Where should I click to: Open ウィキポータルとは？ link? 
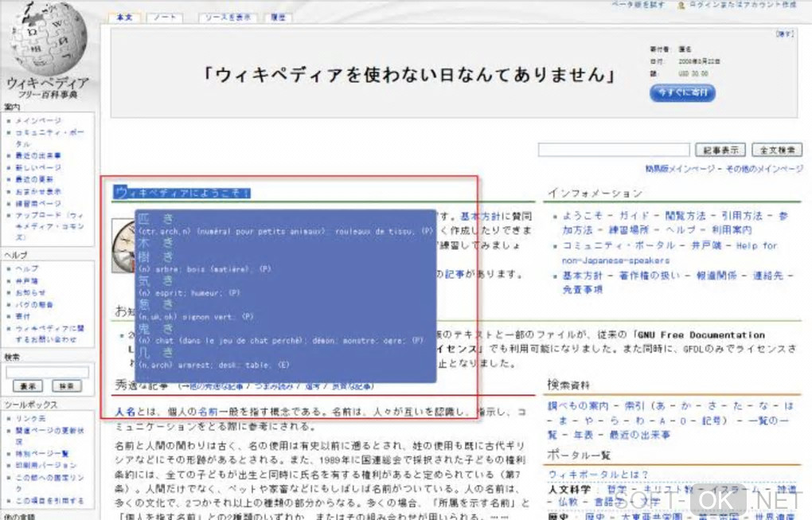pos(598,475)
